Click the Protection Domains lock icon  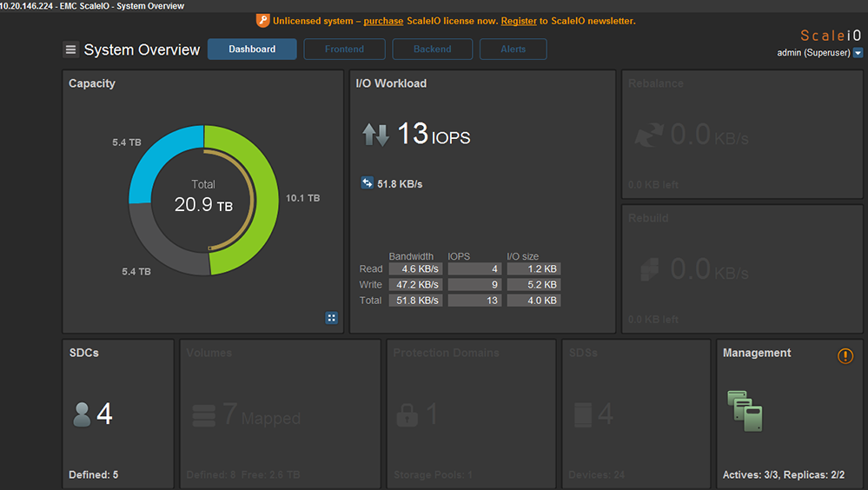407,414
